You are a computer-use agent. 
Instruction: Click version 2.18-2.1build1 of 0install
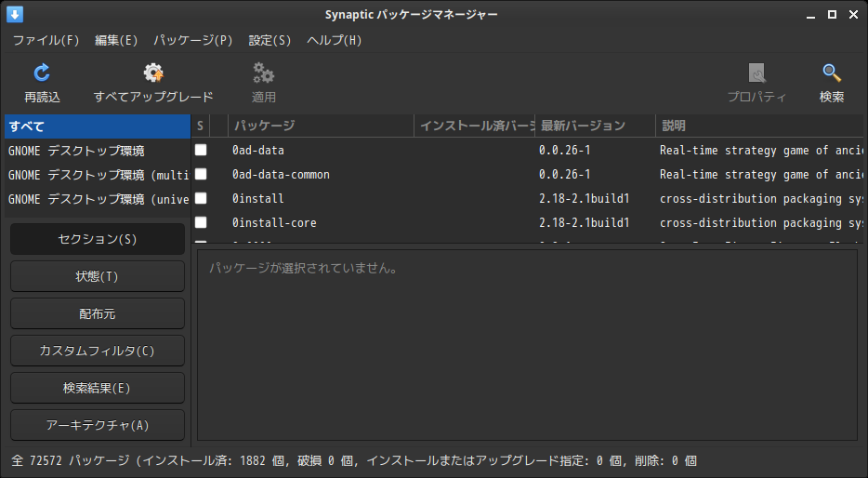(584, 198)
